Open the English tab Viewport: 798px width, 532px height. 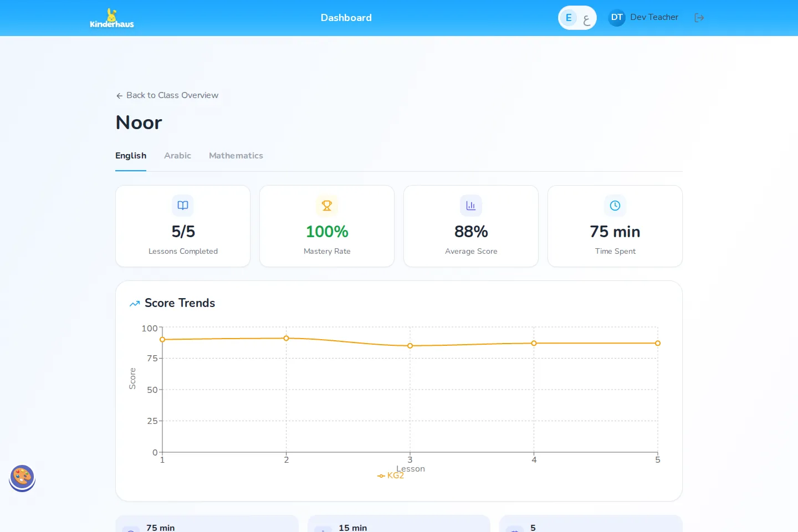click(x=131, y=156)
